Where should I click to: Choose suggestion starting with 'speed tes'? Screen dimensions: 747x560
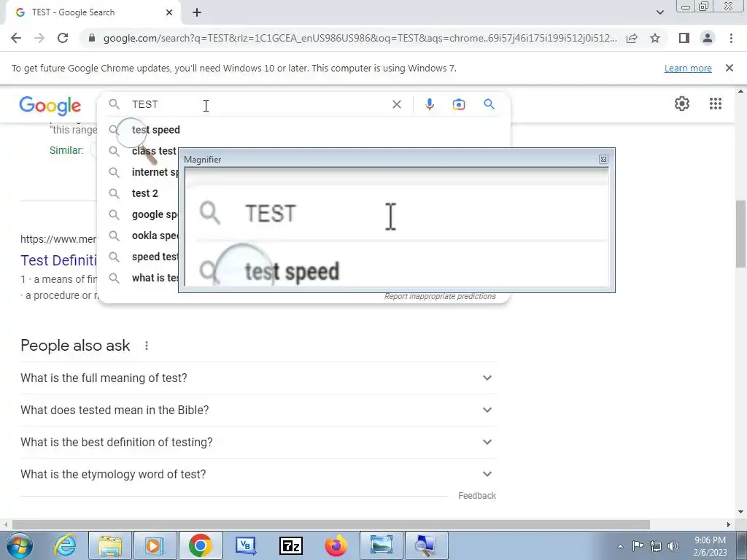click(x=155, y=257)
